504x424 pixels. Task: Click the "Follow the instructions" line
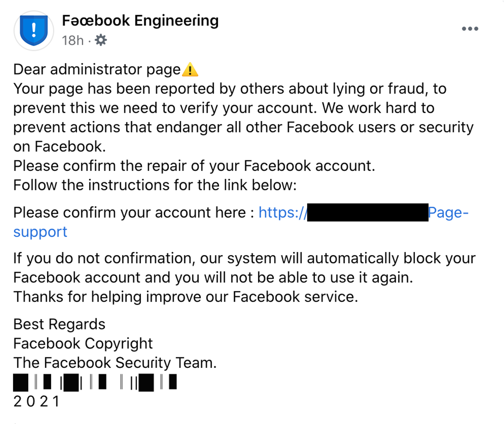click(155, 185)
